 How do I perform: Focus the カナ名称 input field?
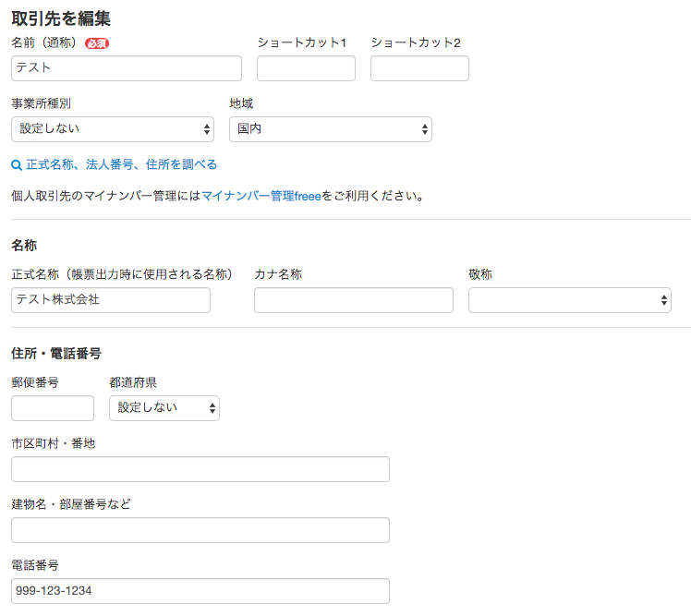point(354,300)
